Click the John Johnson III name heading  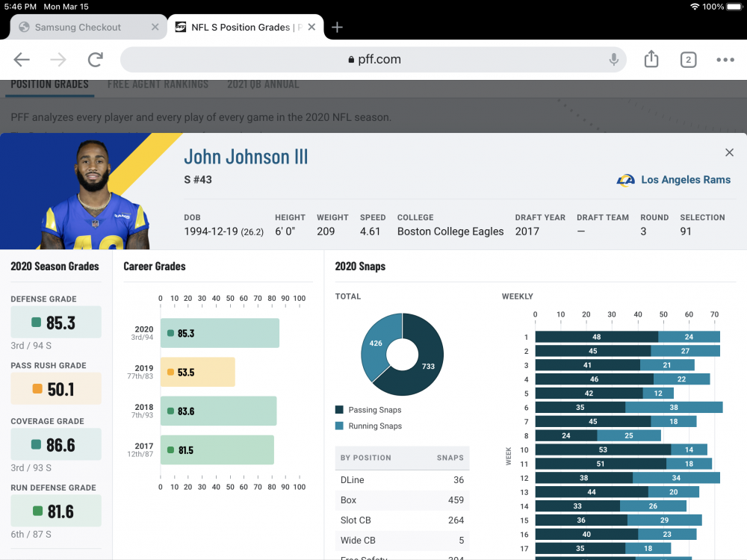click(246, 157)
